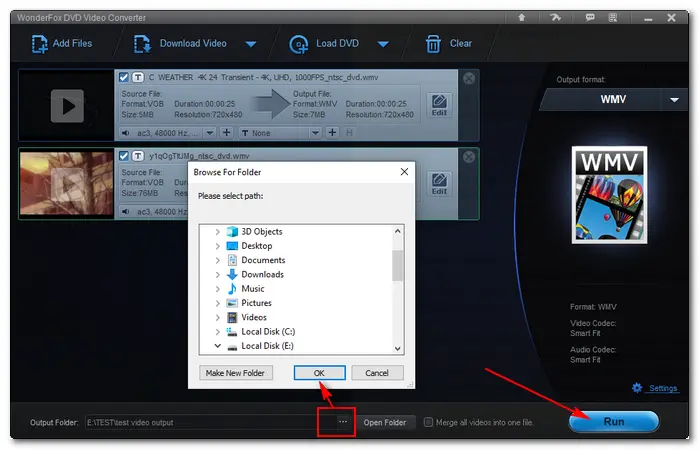
Task: Open the subtitle None dropdown
Action: 315,133
